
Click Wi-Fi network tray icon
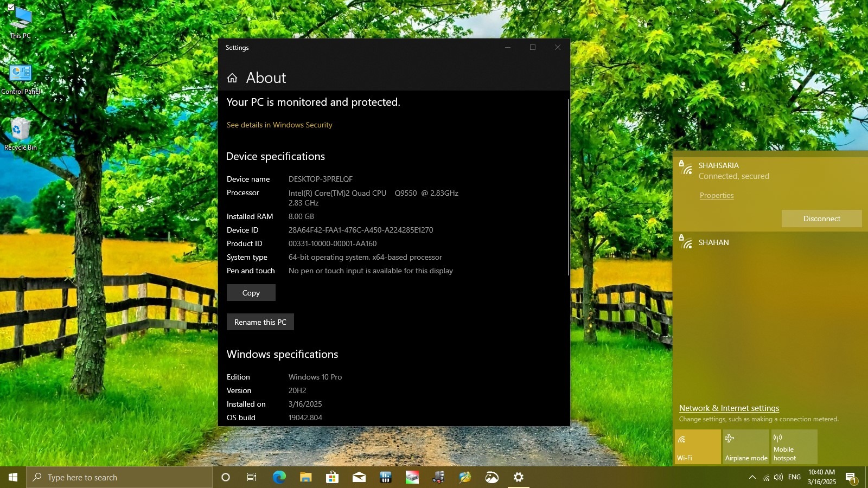[766, 478]
